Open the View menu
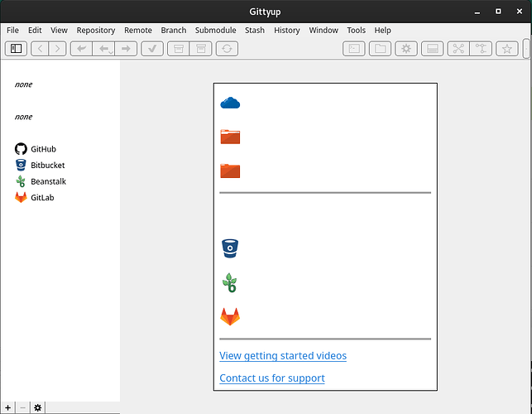 pos(59,31)
